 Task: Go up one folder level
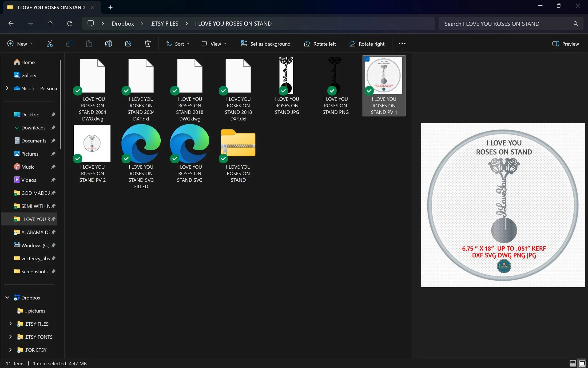50,24
